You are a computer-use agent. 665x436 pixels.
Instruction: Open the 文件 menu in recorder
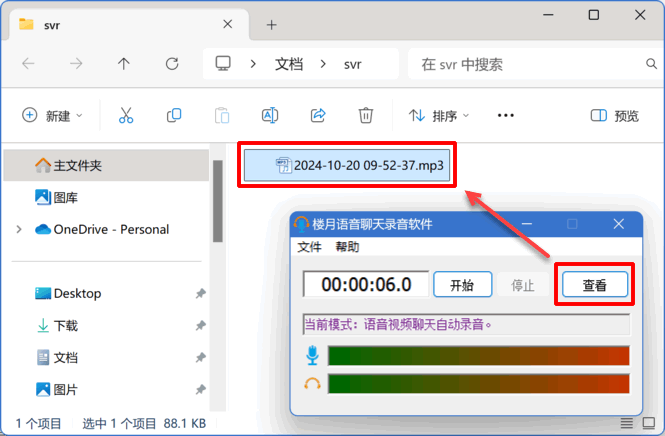(309, 247)
